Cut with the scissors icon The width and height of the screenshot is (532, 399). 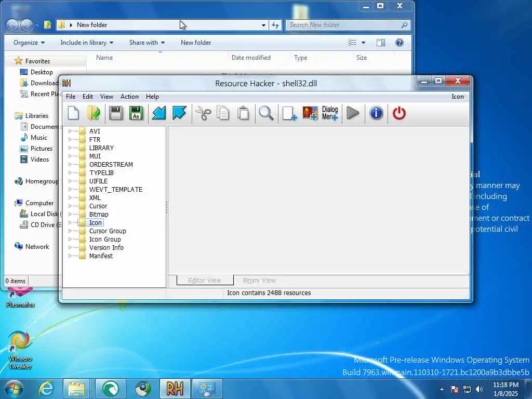[x=203, y=113]
